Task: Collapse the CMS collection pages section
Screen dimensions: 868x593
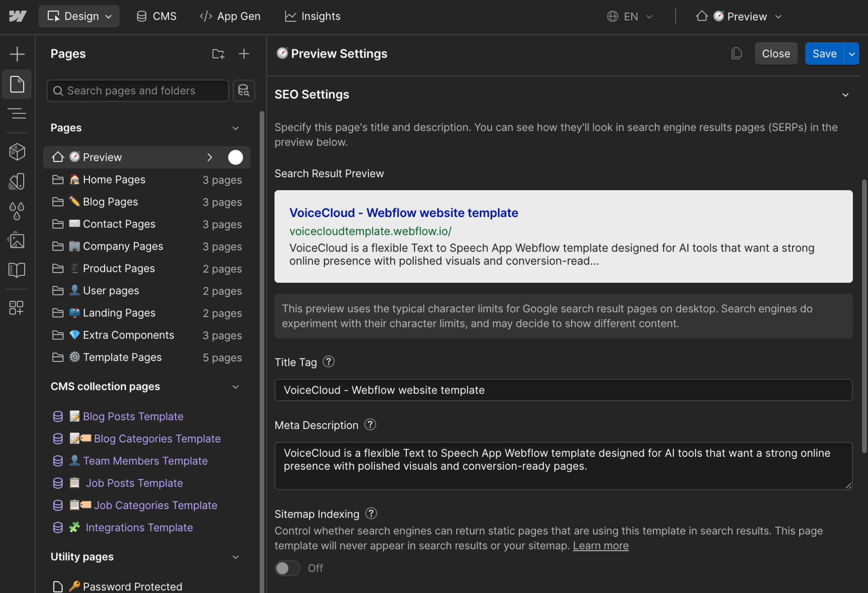Action: 235,387
